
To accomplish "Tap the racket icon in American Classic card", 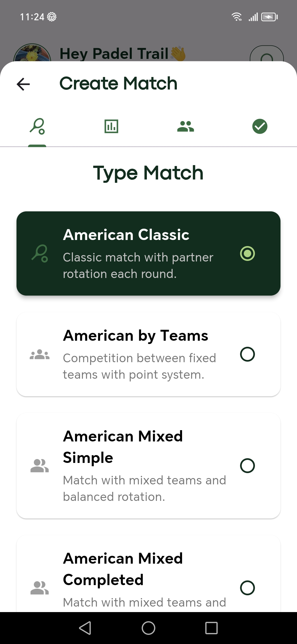I will point(40,253).
